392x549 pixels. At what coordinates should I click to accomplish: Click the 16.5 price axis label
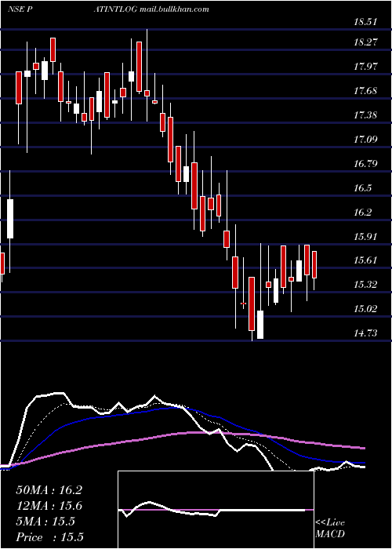[x=362, y=188]
